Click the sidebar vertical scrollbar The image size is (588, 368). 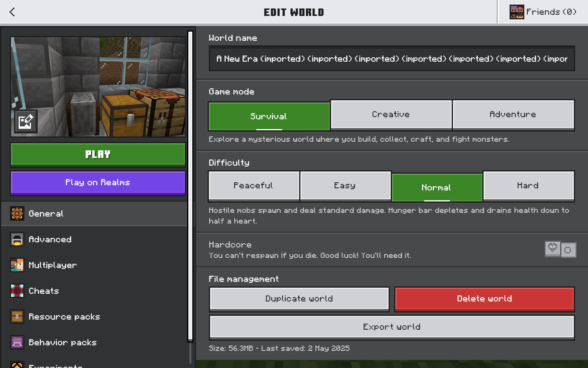pos(190,184)
